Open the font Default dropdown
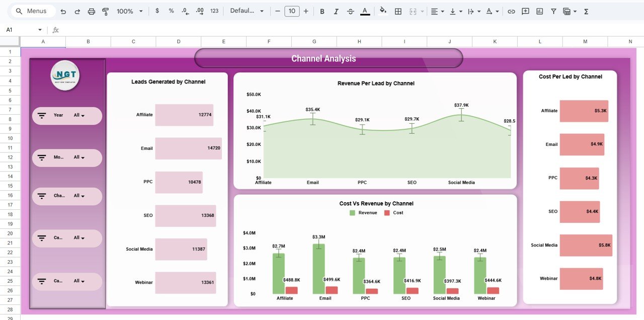 click(x=247, y=11)
